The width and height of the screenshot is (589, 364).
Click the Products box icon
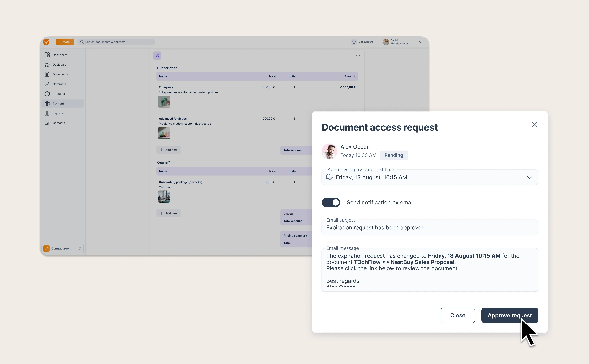coord(47,94)
